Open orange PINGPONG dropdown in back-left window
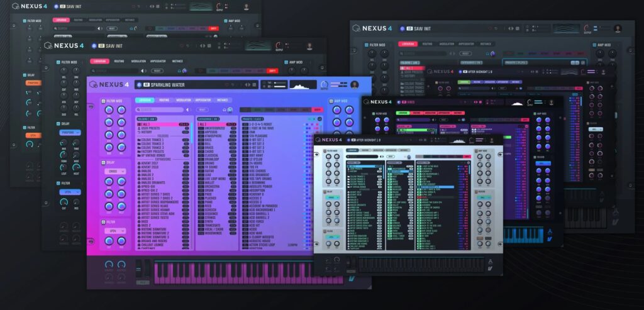 pos(34,83)
